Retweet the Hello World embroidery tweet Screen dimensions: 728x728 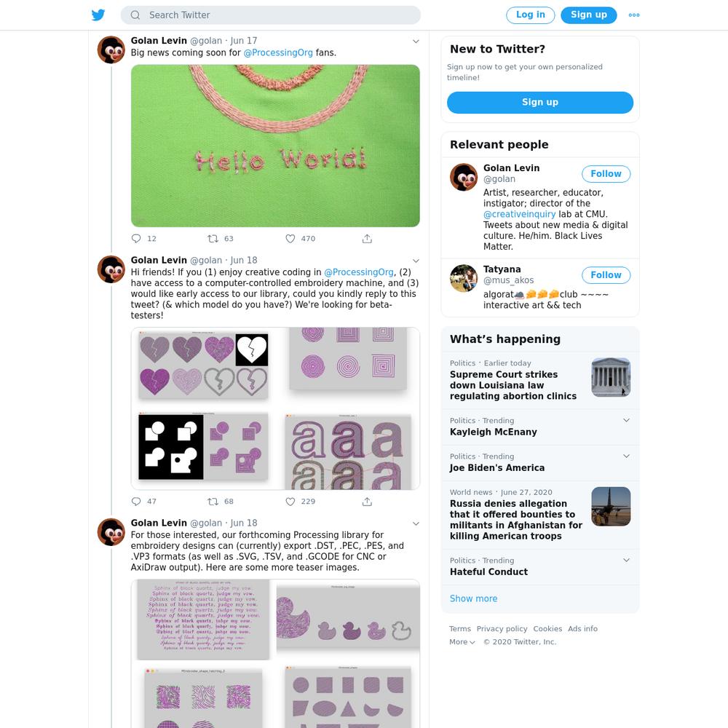click(213, 239)
